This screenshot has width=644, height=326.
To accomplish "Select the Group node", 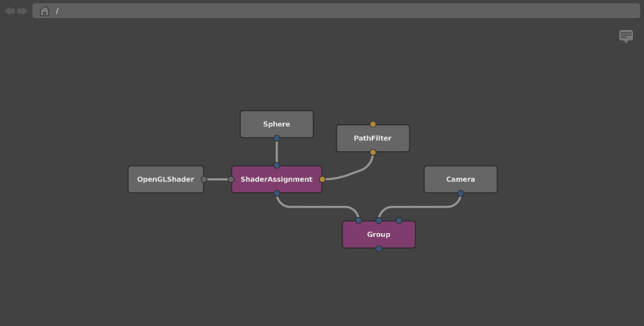I will [379, 235].
